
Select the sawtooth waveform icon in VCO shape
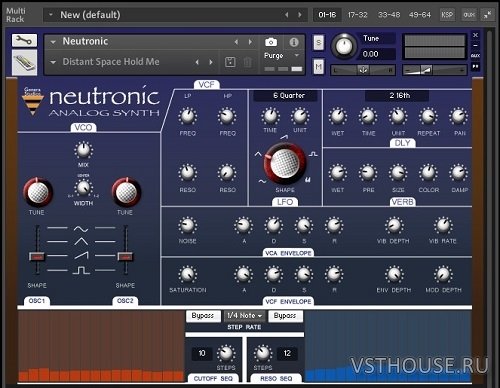pos(81,256)
